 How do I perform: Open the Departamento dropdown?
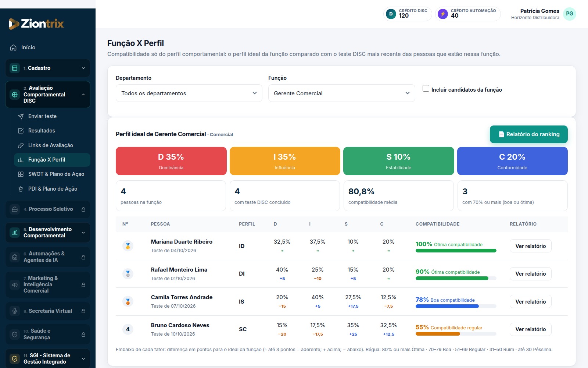pyautogui.click(x=189, y=93)
